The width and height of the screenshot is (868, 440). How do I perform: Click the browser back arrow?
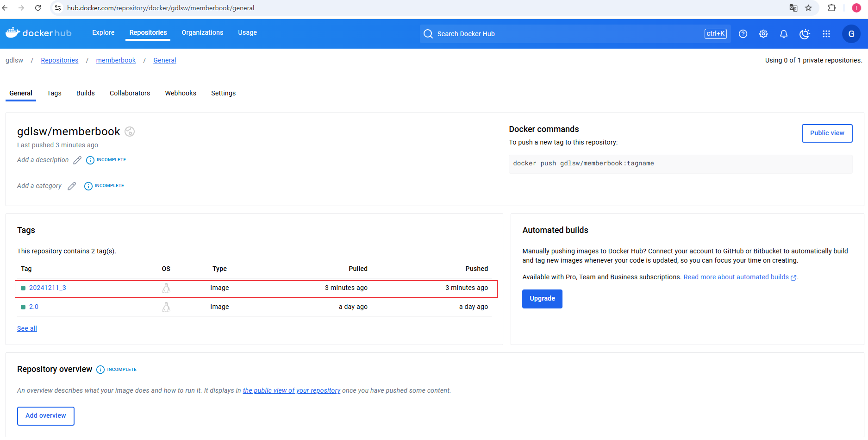click(5, 8)
